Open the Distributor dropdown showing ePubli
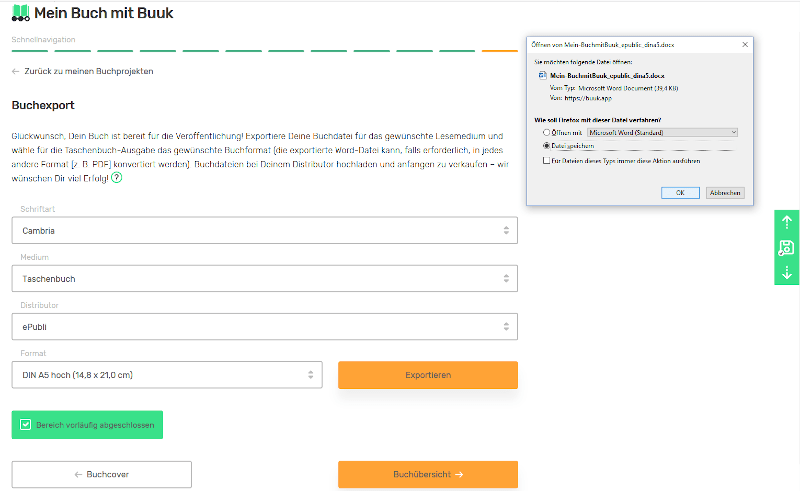The height and width of the screenshot is (491, 800). coord(264,327)
